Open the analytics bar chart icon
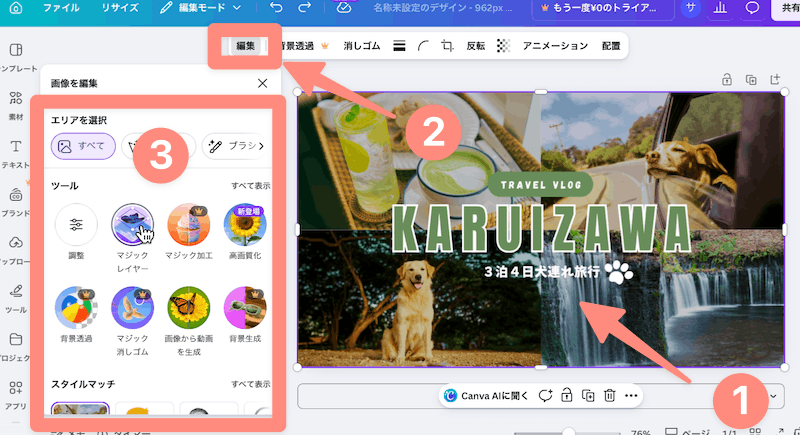 tap(720, 8)
